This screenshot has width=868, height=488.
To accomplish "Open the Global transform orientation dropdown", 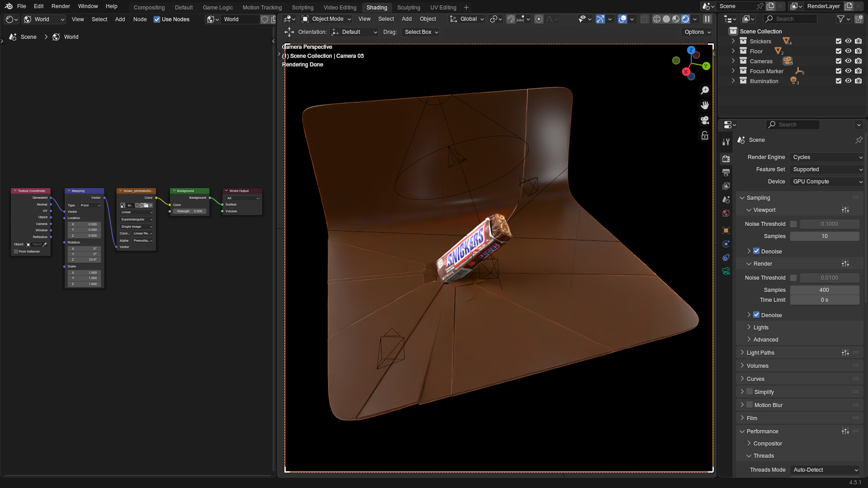I will (467, 19).
